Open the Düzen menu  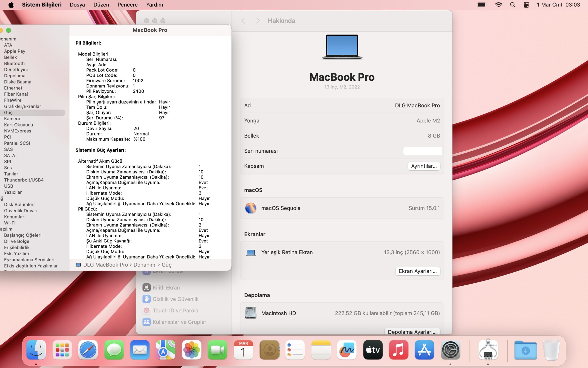(x=101, y=5)
